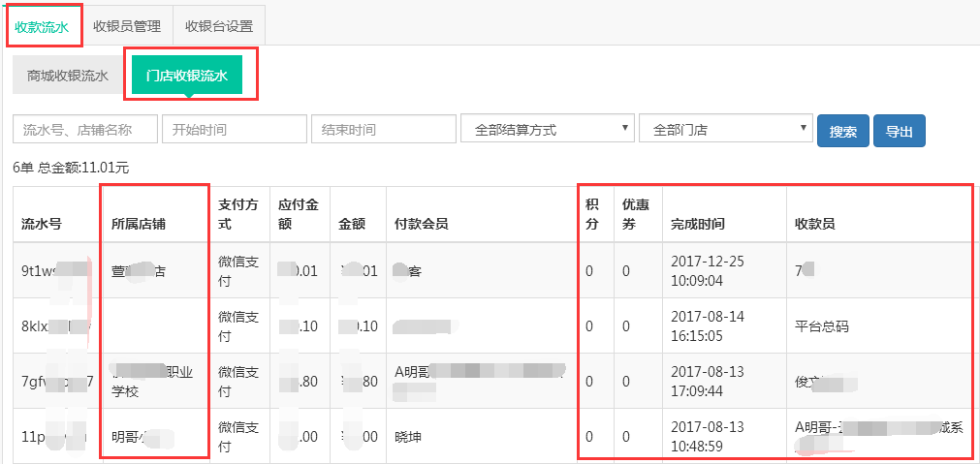Click the 搜索 button
The image size is (980, 464).
(842, 132)
